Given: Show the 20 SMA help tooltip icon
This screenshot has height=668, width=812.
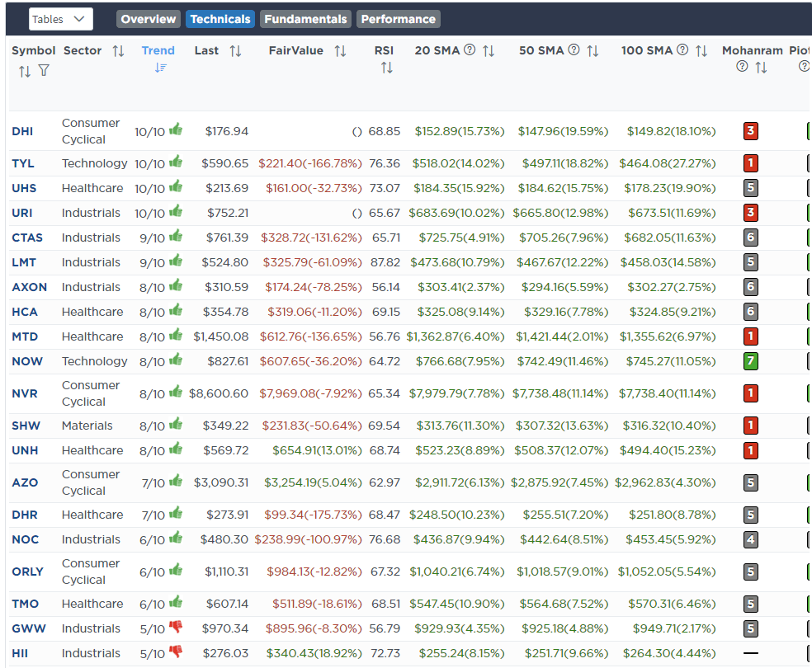Looking at the screenshot, I should tap(470, 50).
